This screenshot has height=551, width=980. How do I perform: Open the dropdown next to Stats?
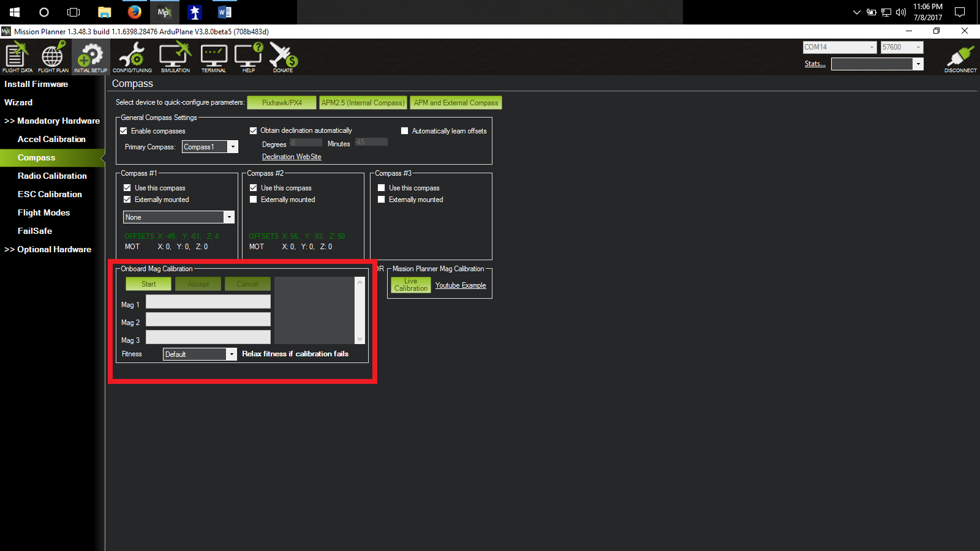pos(877,64)
